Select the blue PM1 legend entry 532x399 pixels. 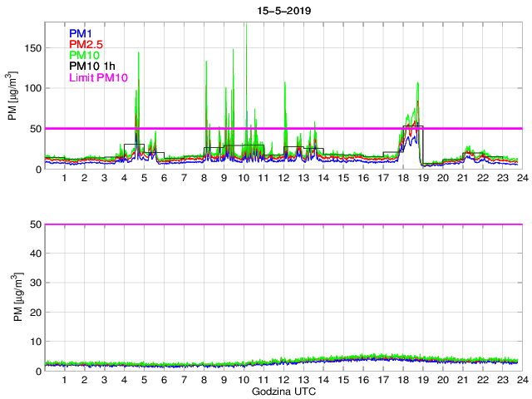tap(81, 33)
